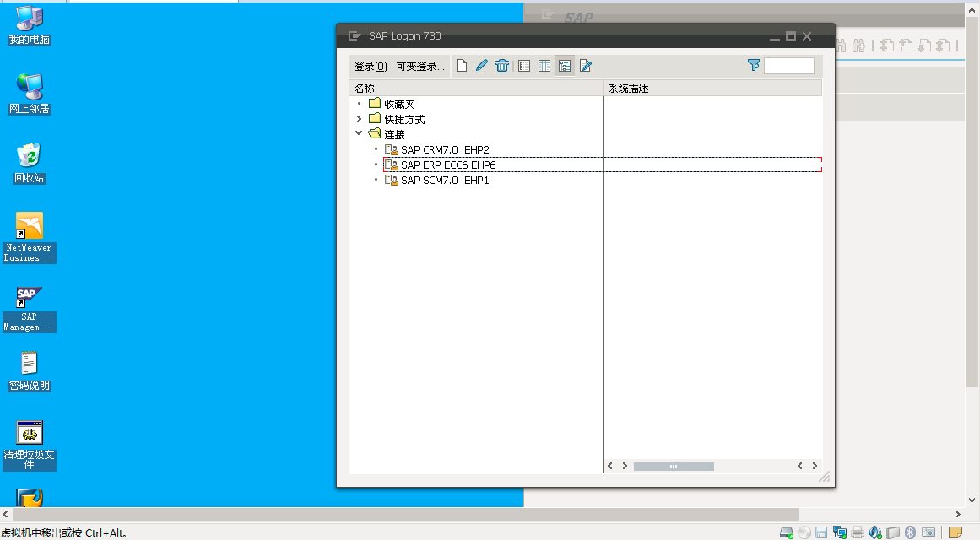Open 回收站 recycle bin icon

30,163
